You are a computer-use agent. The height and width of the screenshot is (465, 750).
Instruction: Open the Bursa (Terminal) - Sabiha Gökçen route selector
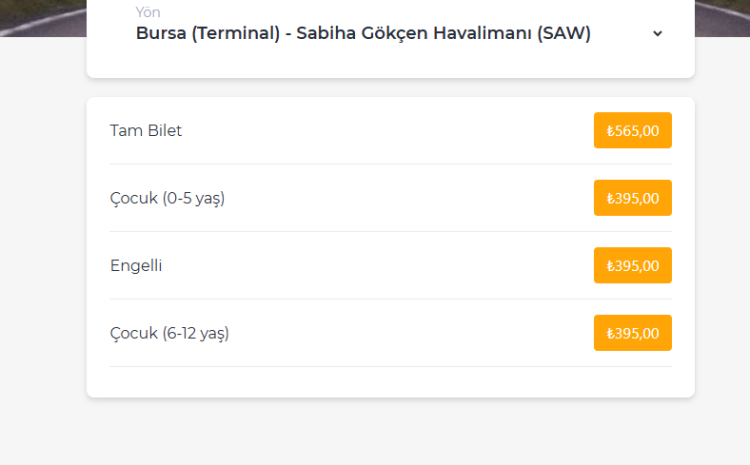point(362,33)
